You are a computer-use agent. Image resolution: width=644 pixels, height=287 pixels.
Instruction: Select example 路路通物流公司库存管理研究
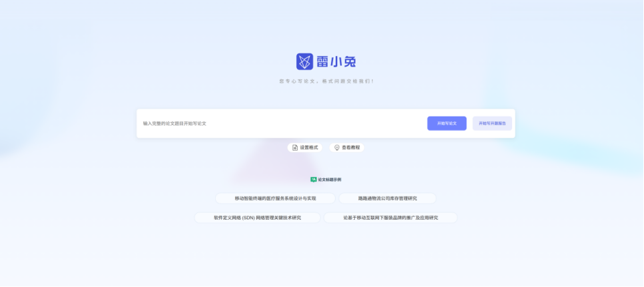388,198
